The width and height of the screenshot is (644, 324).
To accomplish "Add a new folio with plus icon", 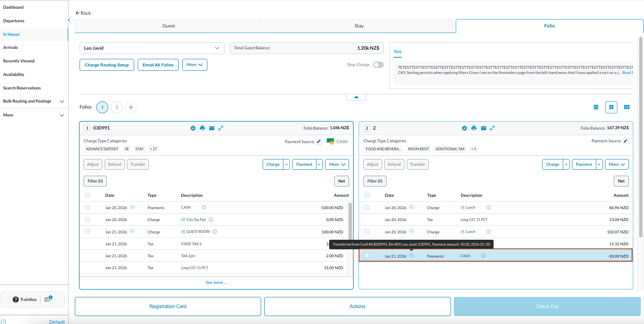I will point(131,107).
